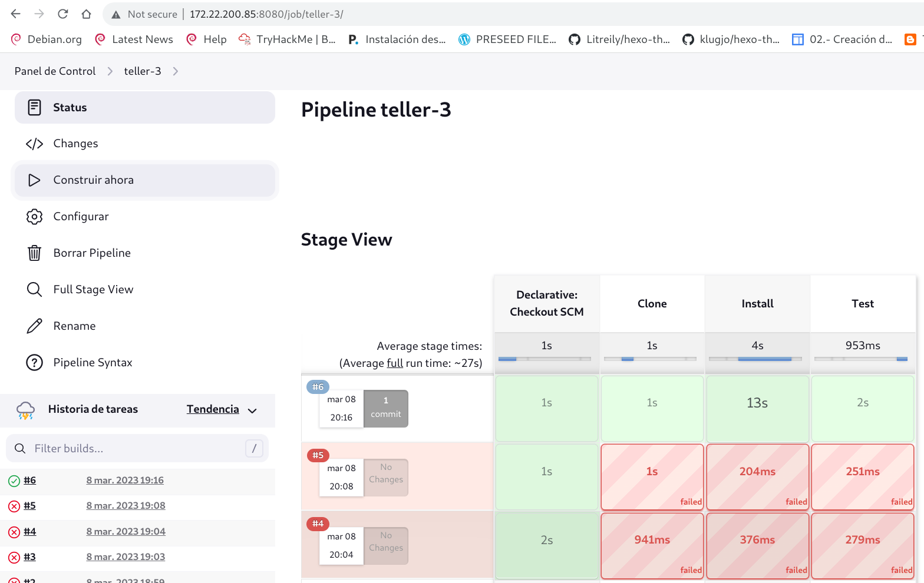The width and height of the screenshot is (924, 583).
Task: Click the Install average time progress bar
Action: 757,359
